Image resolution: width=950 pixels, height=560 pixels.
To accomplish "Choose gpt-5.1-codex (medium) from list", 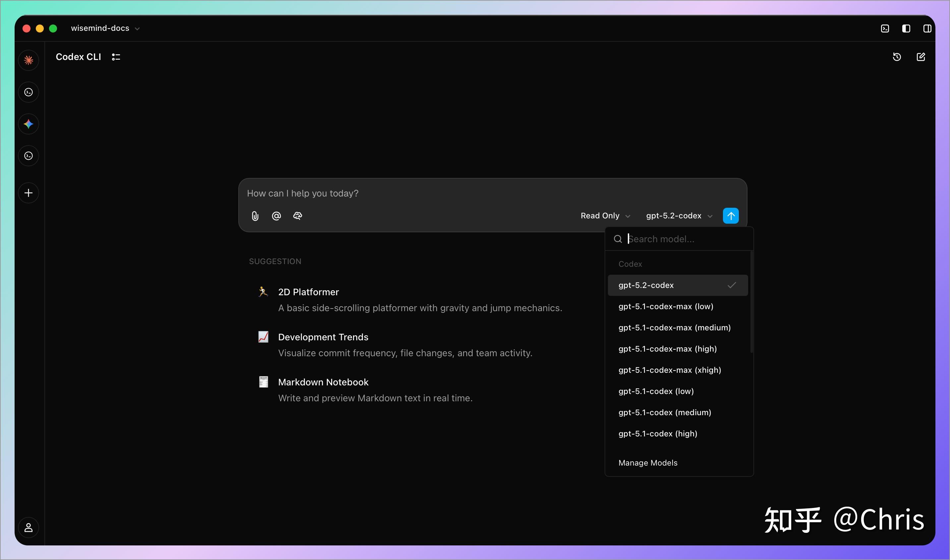I will tap(665, 413).
